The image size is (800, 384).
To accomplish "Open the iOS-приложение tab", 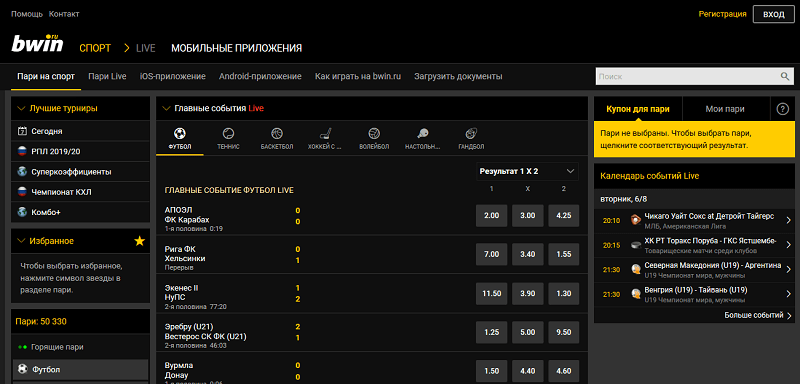I will pyautogui.click(x=172, y=76).
